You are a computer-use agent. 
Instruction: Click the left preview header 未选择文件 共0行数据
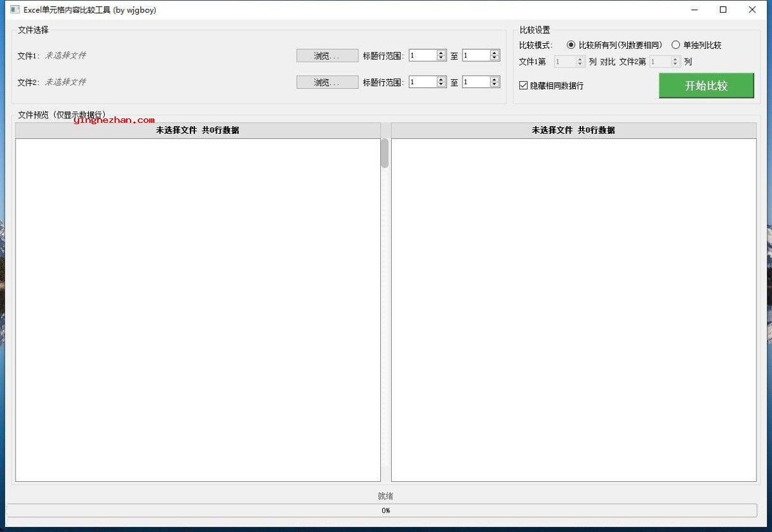(198, 130)
